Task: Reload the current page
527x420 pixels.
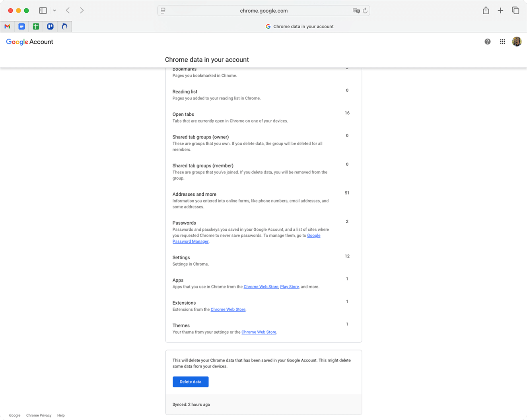Action: [365, 11]
